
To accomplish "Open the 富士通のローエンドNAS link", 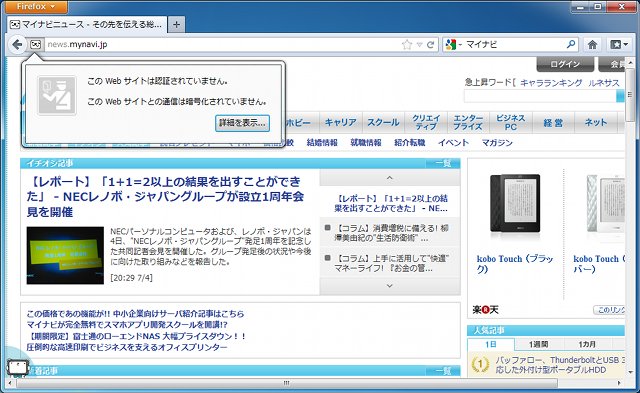I will (x=136, y=336).
